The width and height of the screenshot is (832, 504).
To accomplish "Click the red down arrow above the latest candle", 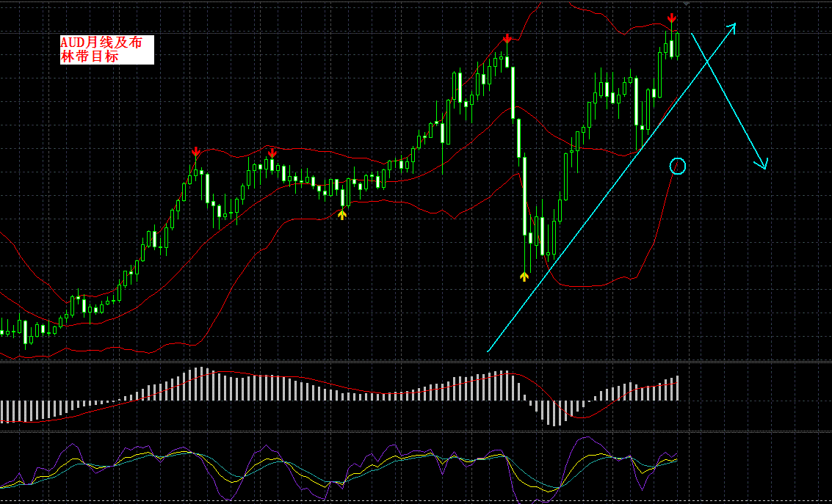I will [672, 18].
